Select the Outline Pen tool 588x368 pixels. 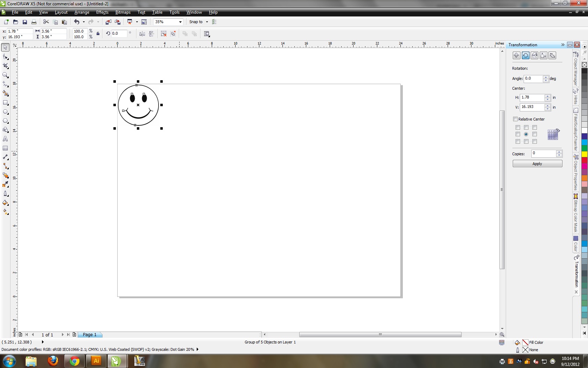[5, 194]
